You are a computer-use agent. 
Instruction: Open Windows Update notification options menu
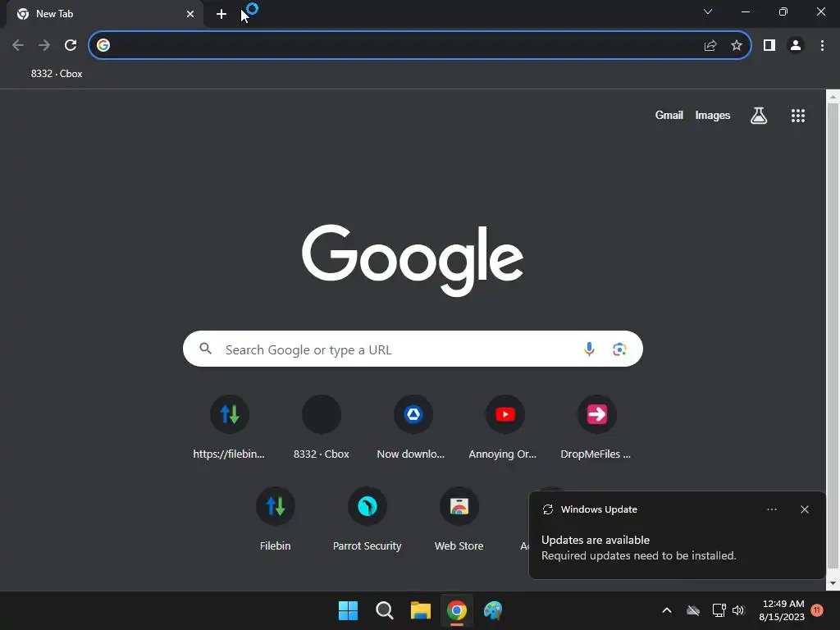point(772,509)
